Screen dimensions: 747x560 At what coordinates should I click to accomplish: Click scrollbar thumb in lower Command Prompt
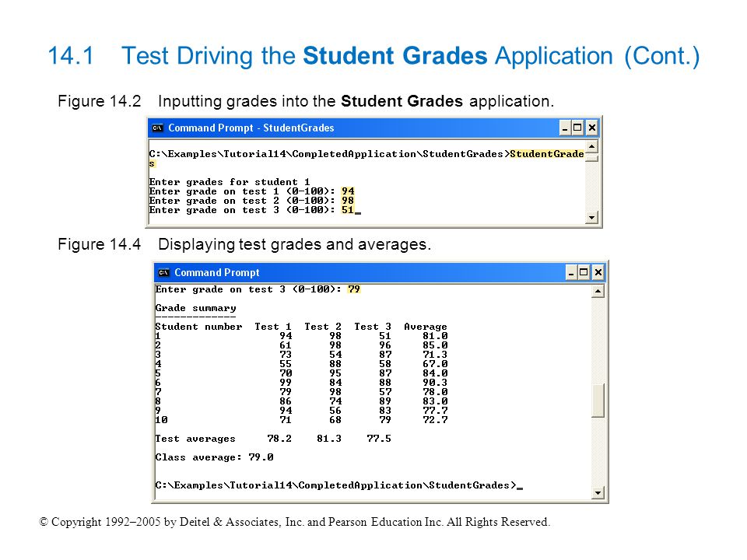coord(598,400)
